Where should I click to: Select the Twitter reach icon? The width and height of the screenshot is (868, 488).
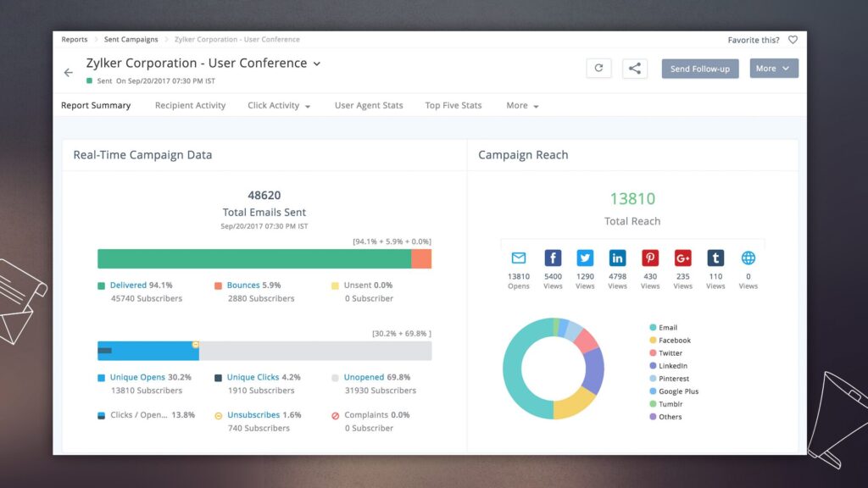coord(585,258)
